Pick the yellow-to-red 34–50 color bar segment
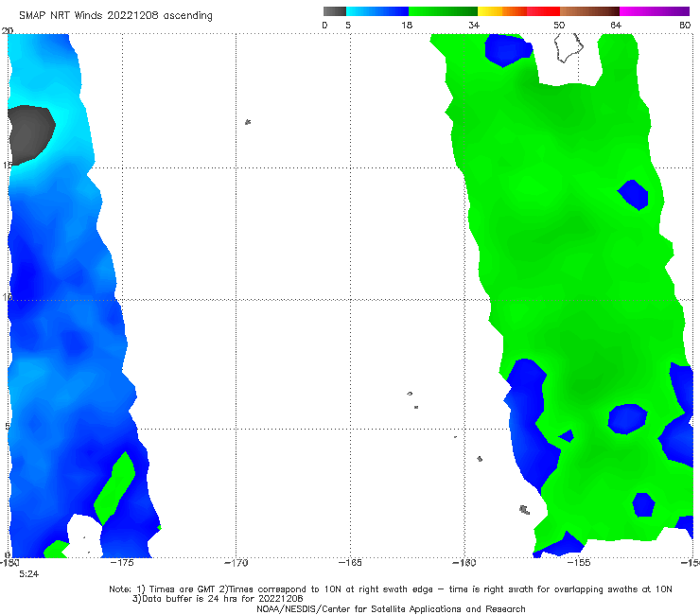 [x=518, y=11]
